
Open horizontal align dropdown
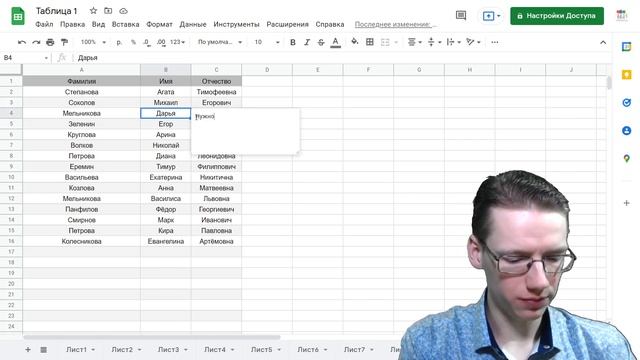pyautogui.click(x=415, y=42)
